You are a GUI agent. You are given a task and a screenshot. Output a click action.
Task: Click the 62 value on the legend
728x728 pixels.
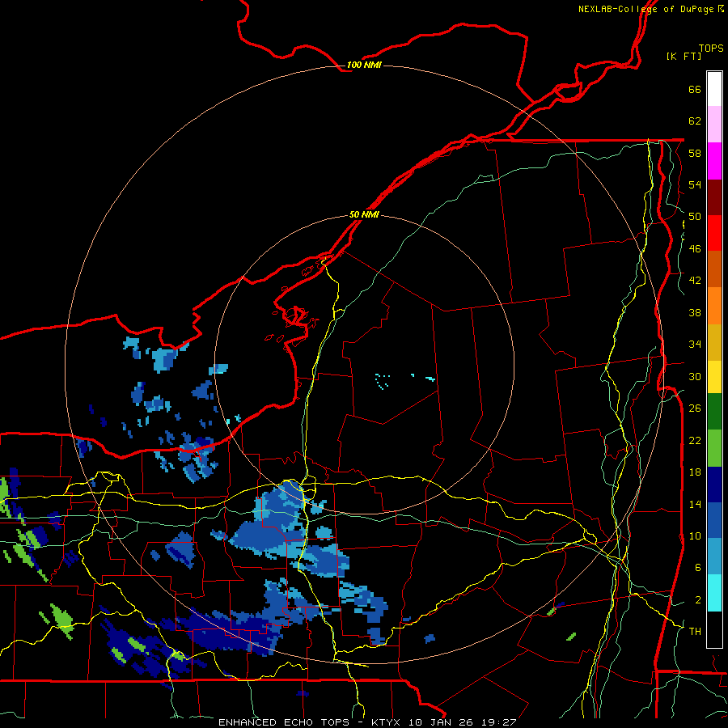coord(695,121)
